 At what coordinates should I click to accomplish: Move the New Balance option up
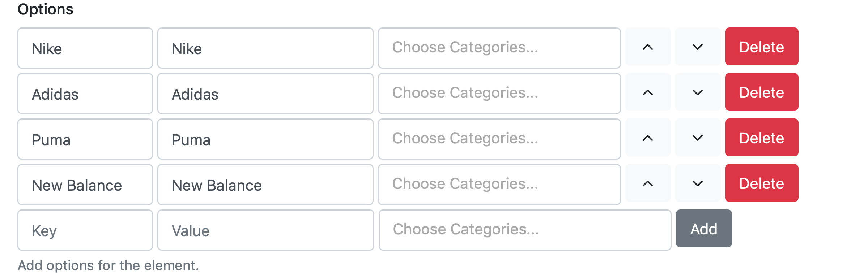point(648,183)
